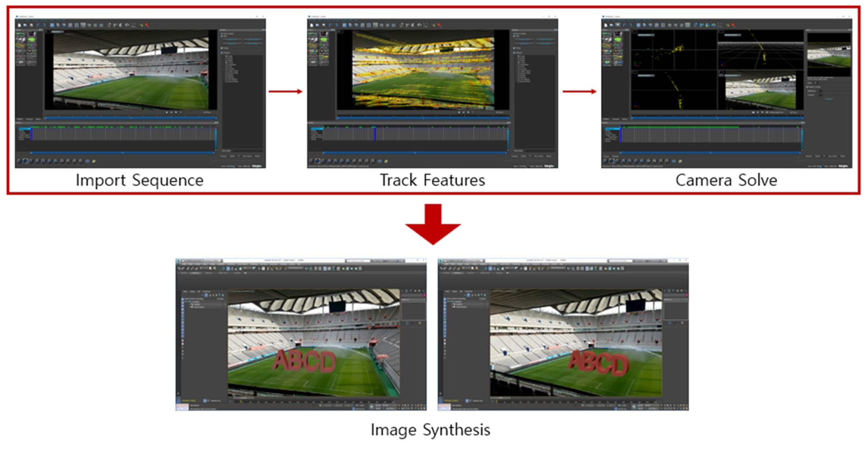Click new-file icon in Track Features toolbar

[311, 25]
